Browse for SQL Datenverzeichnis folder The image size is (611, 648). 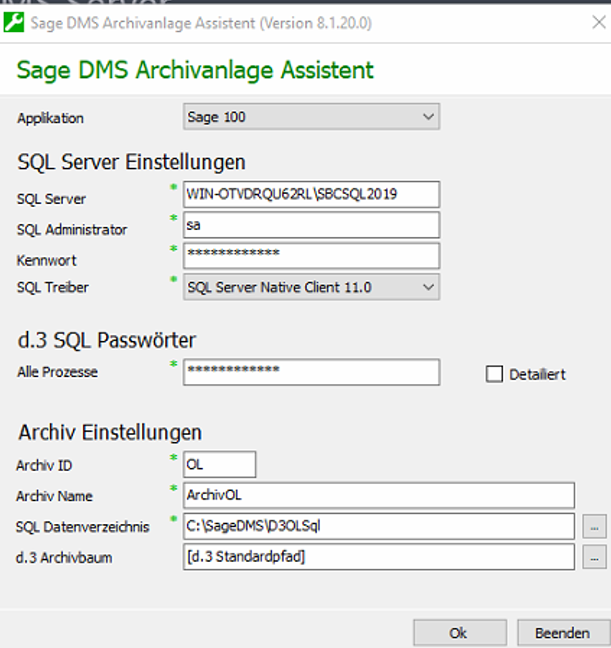pos(594,526)
